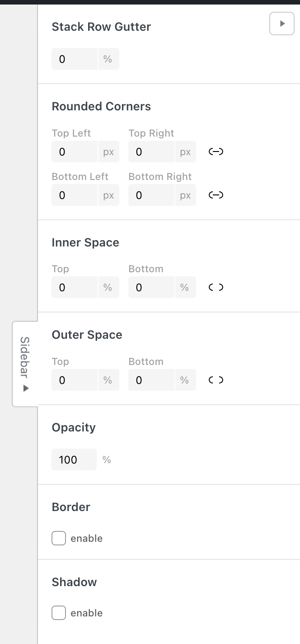Open the Top Left px unit selector

(108, 152)
